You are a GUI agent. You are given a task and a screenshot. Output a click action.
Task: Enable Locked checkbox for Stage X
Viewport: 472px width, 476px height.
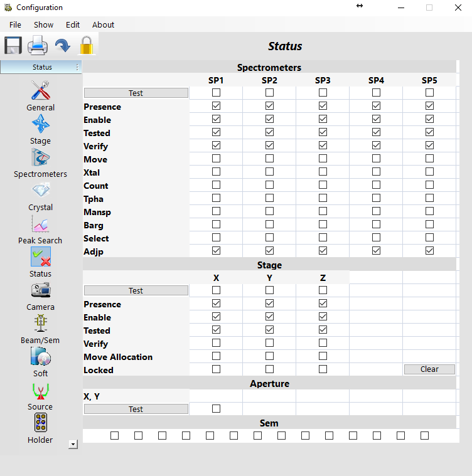(216, 369)
